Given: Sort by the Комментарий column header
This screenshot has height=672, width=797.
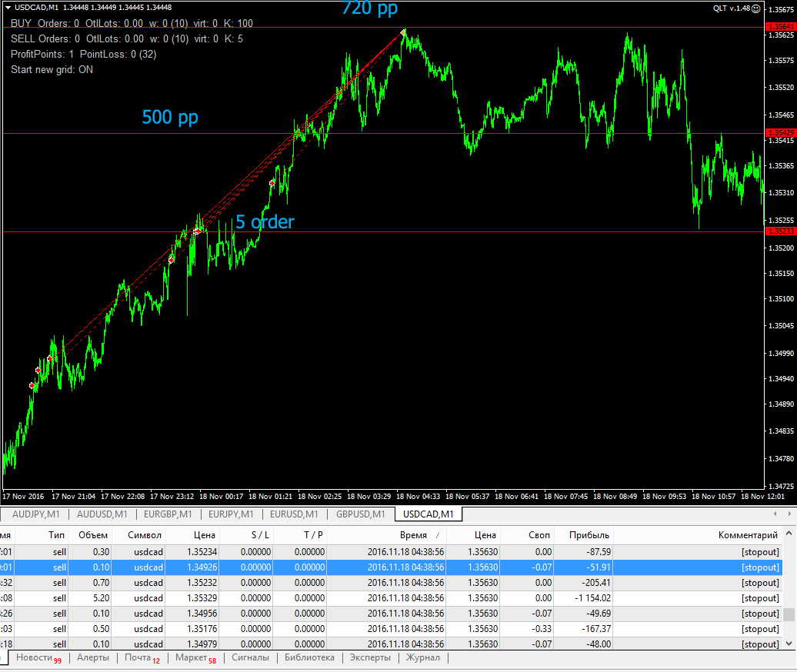Looking at the screenshot, I should (x=699, y=535).
